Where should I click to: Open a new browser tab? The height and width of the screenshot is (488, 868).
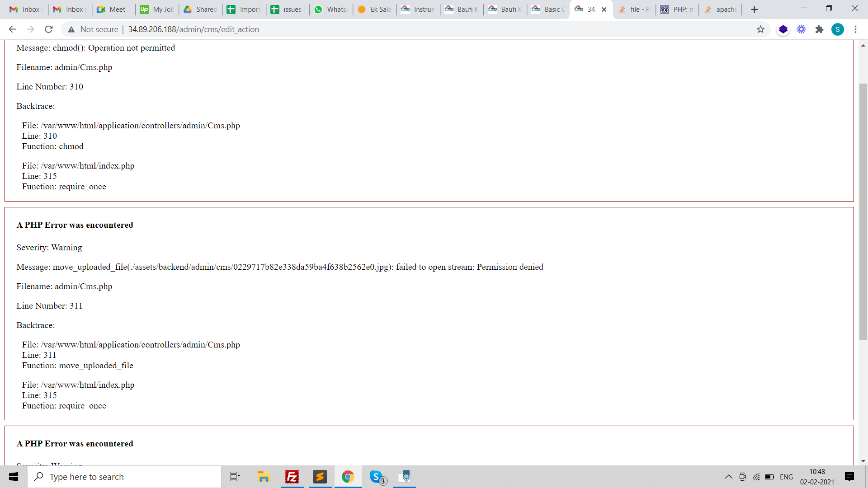(754, 9)
